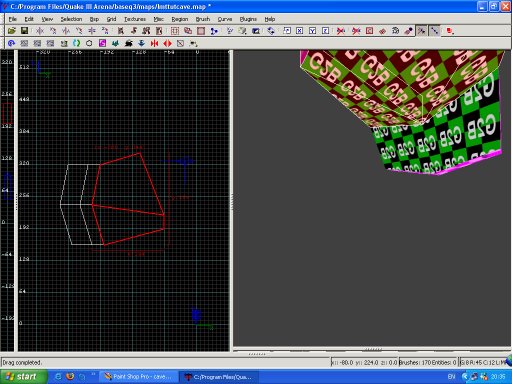Screen dimensions: 512x384
Task: Open the Plugins menu
Action: click(248, 19)
